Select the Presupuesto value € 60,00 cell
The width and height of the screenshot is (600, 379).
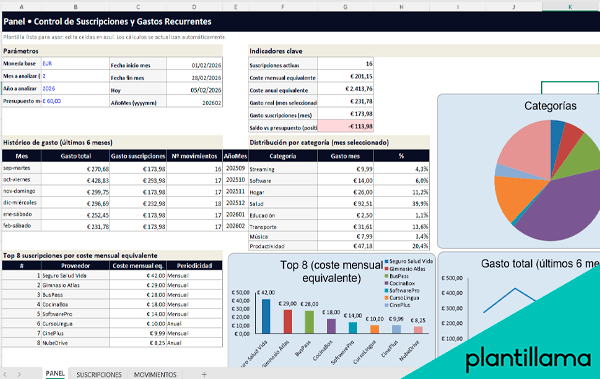[75, 101]
